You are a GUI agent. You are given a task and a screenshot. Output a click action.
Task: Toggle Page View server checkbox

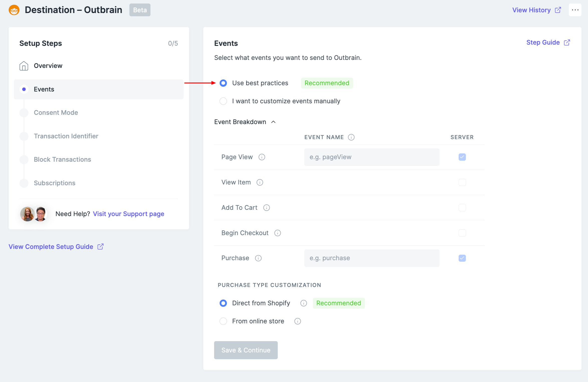pyautogui.click(x=462, y=157)
